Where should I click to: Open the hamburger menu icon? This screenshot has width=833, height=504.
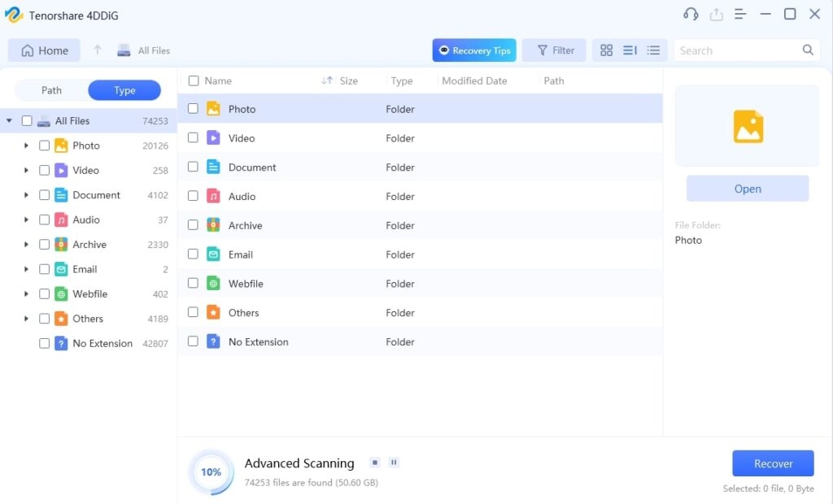(740, 15)
